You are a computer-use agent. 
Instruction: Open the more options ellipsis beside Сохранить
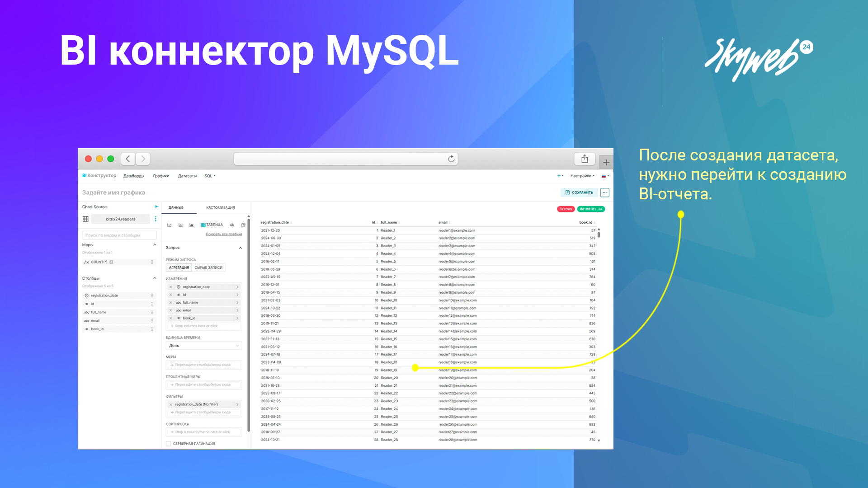pyautogui.click(x=604, y=192)
